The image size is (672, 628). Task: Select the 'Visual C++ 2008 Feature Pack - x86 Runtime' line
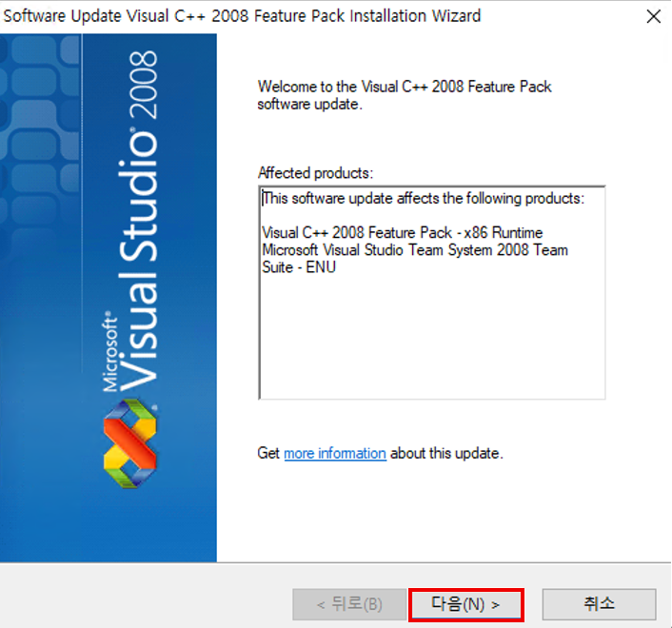click(402, 233)
